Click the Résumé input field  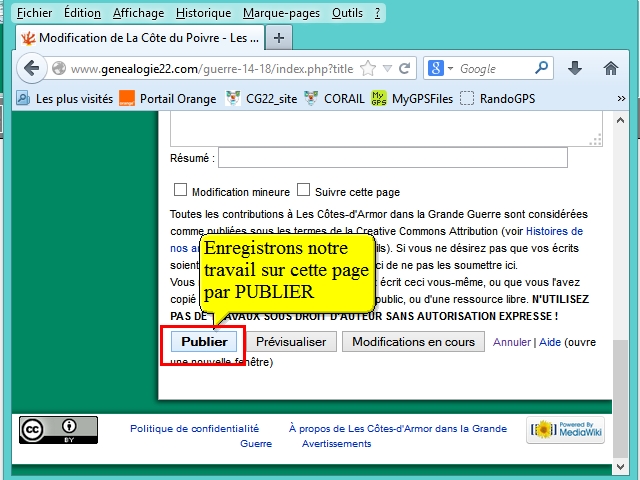[393, 158]
